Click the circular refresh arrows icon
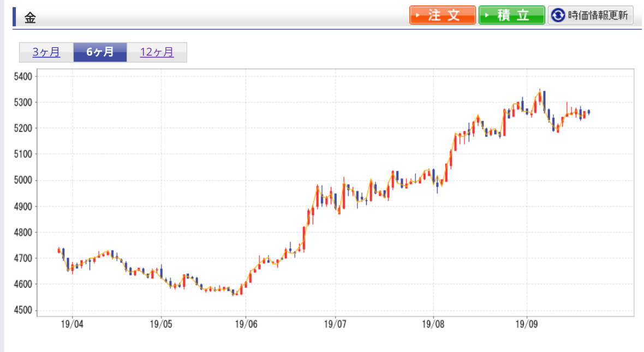The image size is (644, 352). pyautogui.click(x=558, y=15)
